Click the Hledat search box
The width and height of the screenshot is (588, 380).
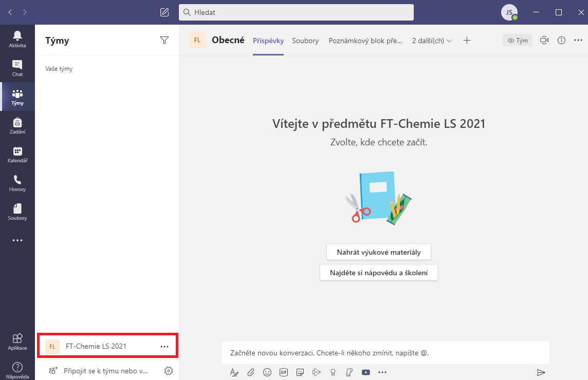coord(296,12)
